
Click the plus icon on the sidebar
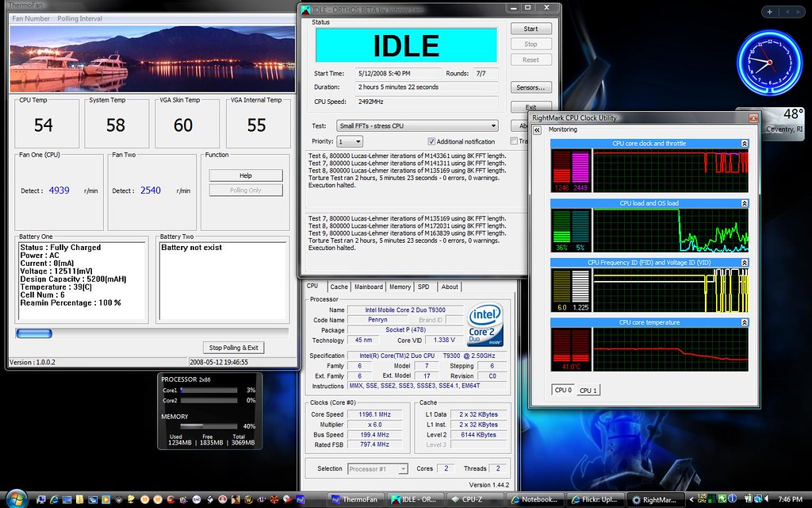770,12
